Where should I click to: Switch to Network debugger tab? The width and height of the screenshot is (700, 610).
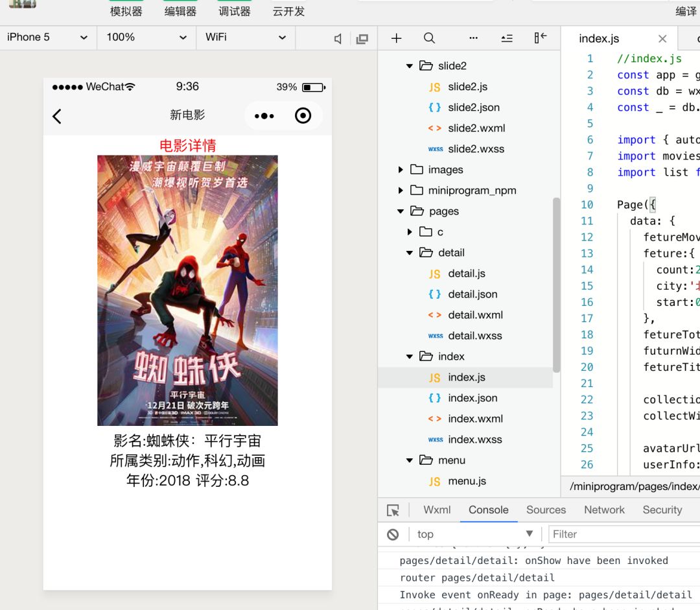(604, 510)
